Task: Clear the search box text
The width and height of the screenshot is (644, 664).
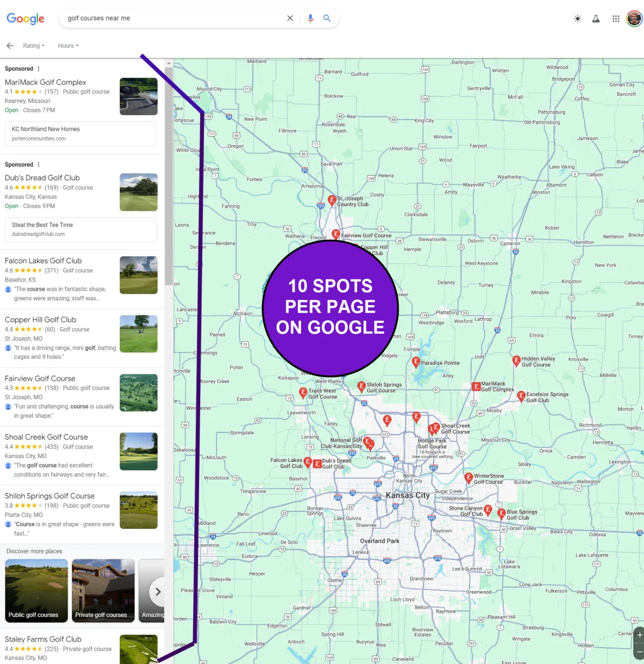Action: click(x=290, y=18)
